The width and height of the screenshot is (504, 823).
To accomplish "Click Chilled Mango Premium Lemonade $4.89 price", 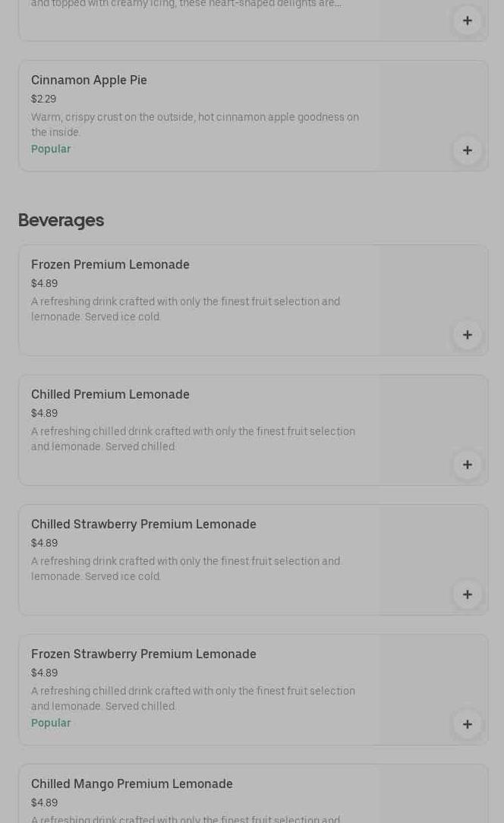I will point(44,803).
